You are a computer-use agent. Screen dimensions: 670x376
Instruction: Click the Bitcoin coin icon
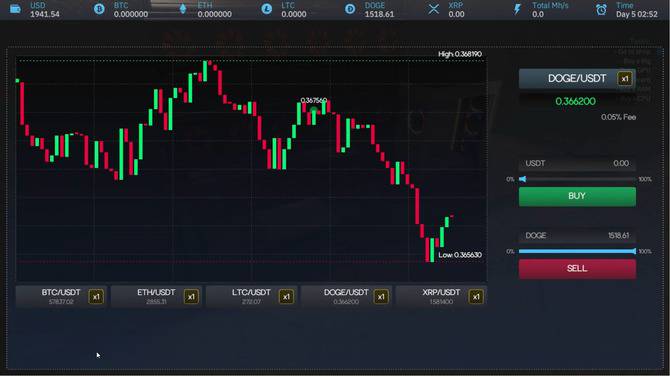pos(99,9)
